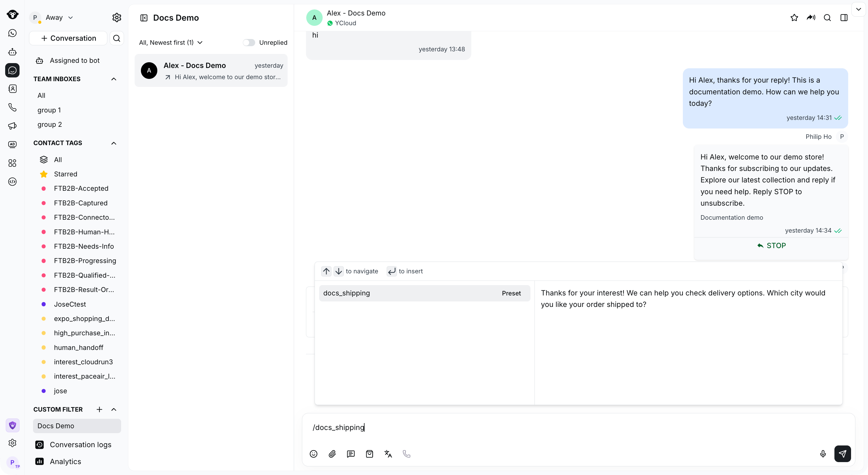This screenshot has height=475, width=868.
Task: Open the shopping bag catalog icon
Action: point(369,454)
